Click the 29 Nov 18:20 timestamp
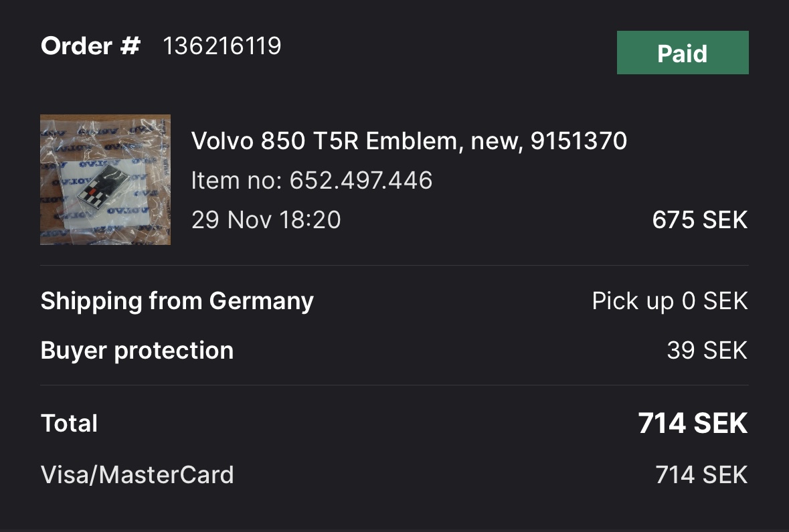Image resolution: width=789 pixels, height=532 pixels. coord(266,220)
